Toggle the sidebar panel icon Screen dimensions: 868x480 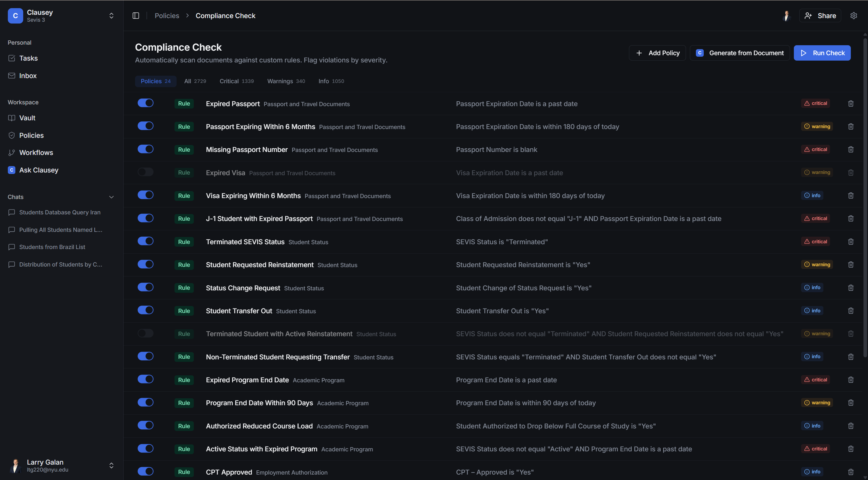click(x=136, y=15)
